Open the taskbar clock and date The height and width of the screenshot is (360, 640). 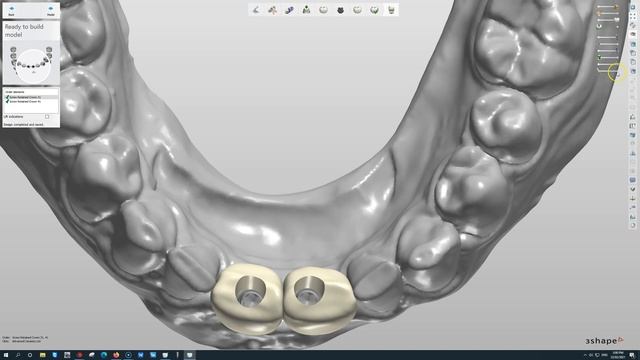pos(618,355)
